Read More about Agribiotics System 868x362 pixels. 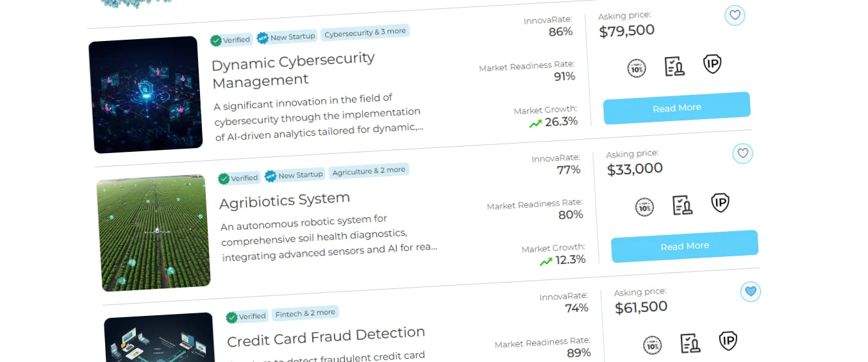pyautogui.click(x=685, y=247)
